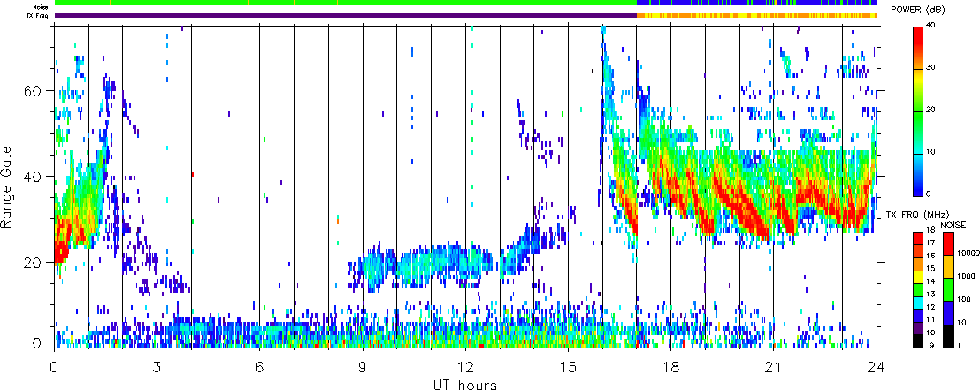The image size is (980, 390).
Task: Select the 18 hour tick on the time axis
Action: (670, 365)
